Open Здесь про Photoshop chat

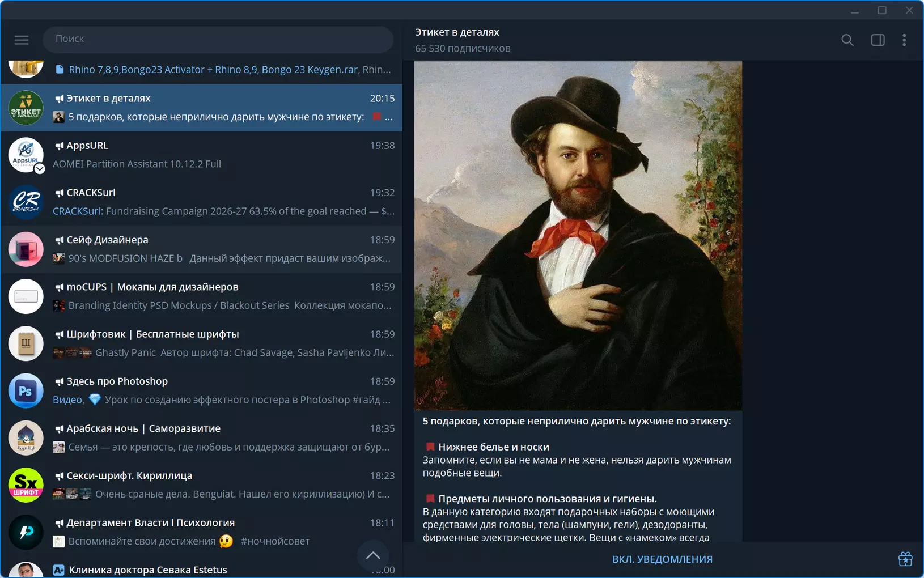click(201, 390)
